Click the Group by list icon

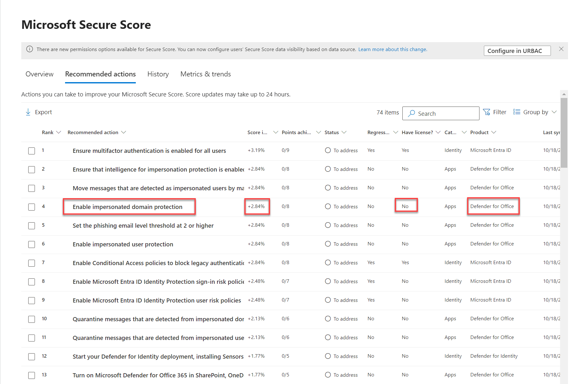[x=517, y=112]
